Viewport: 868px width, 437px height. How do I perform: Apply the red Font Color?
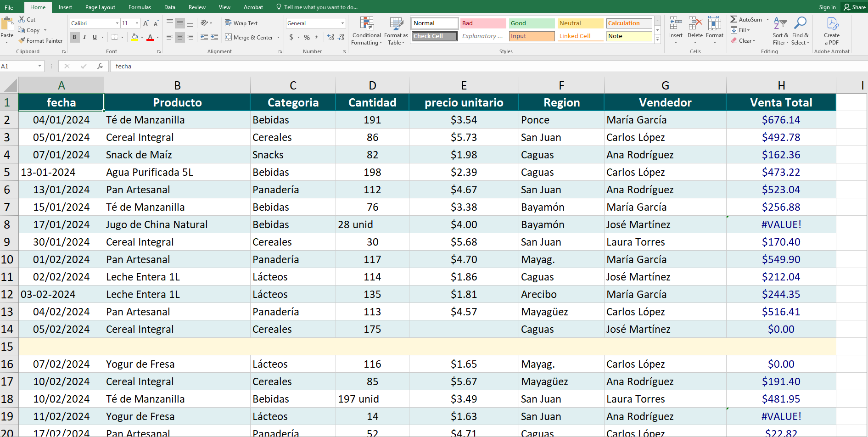pyautogui.click(x=150, y=37)
